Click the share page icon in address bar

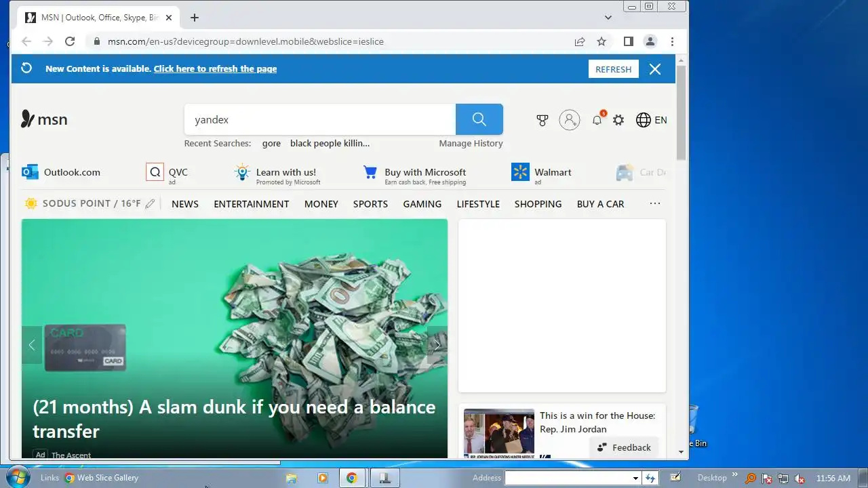(x=580, y=41)
